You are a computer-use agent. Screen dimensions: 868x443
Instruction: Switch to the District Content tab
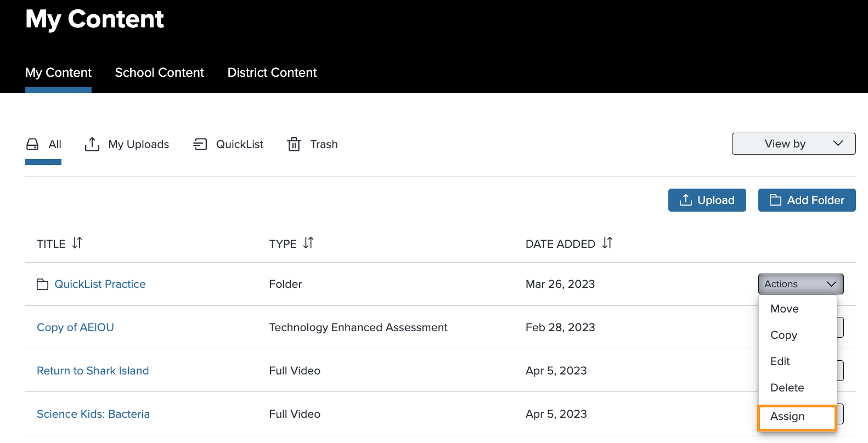pyautogui.click(x=272, y=72)
